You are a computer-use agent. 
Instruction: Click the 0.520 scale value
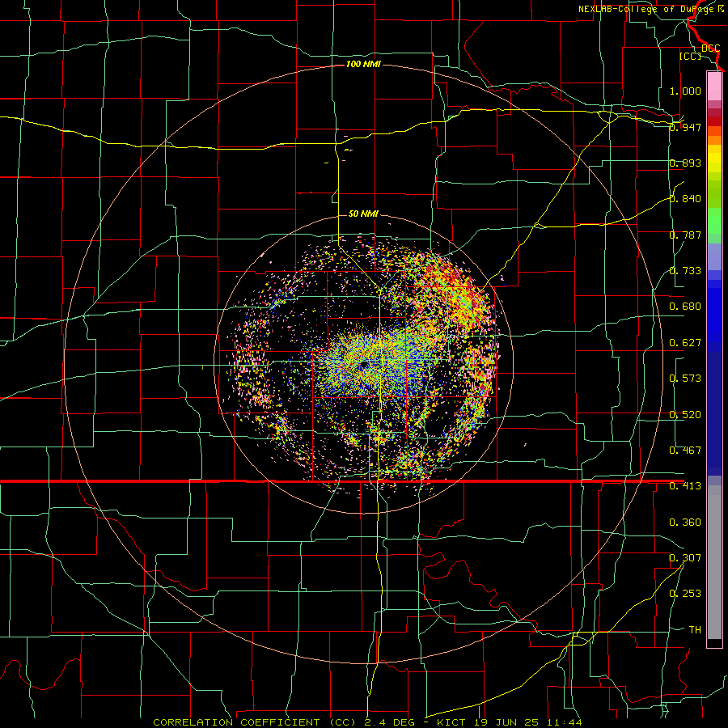[685, 415]
